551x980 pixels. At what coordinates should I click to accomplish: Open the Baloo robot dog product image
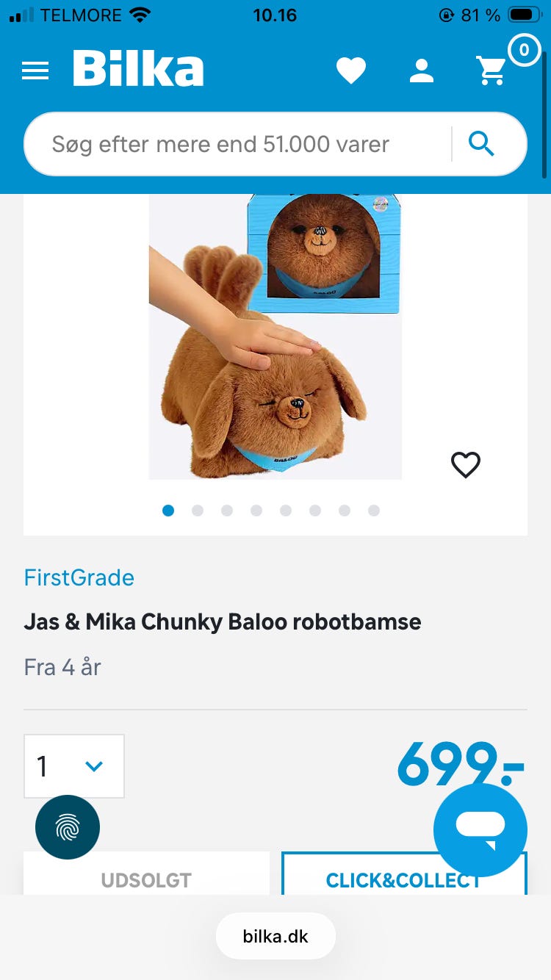(x=275, y=338)
